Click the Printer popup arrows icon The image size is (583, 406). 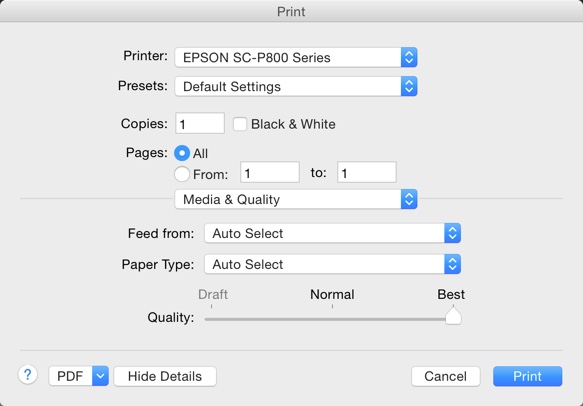point(409,57)
